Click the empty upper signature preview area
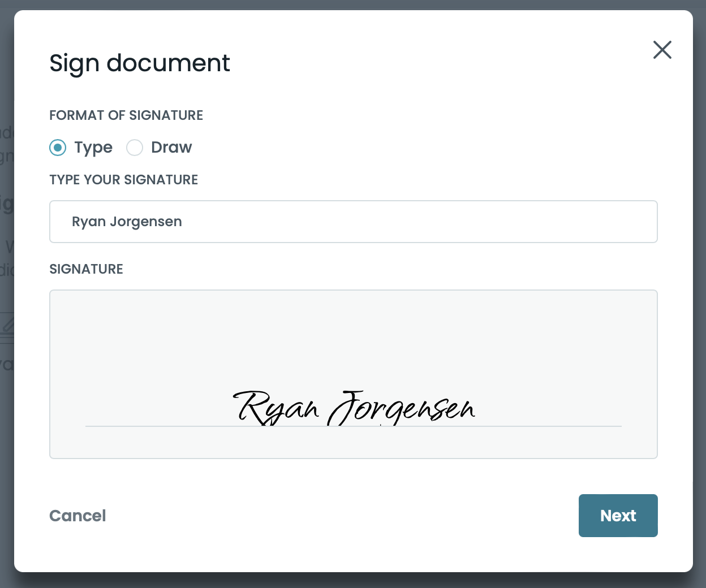The height and width of the screenshot is (588, 706). click(353, 334)
